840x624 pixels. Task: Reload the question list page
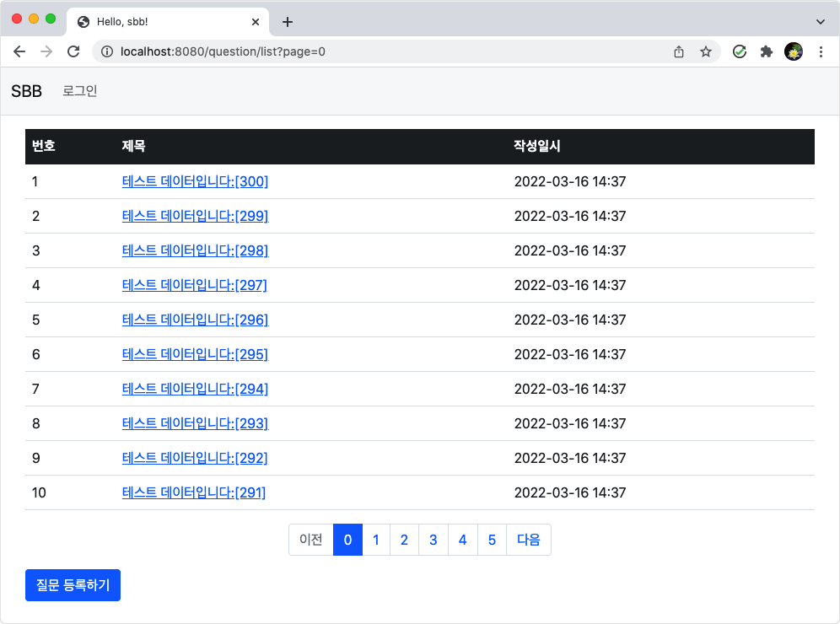click(73, 51)
